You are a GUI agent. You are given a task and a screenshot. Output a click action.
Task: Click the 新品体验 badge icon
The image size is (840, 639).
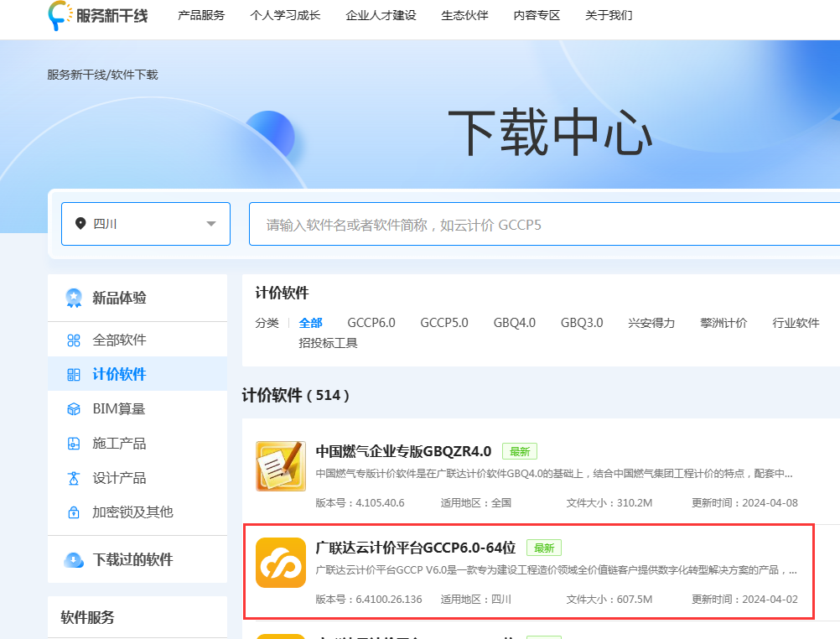[x=74, y=298]
